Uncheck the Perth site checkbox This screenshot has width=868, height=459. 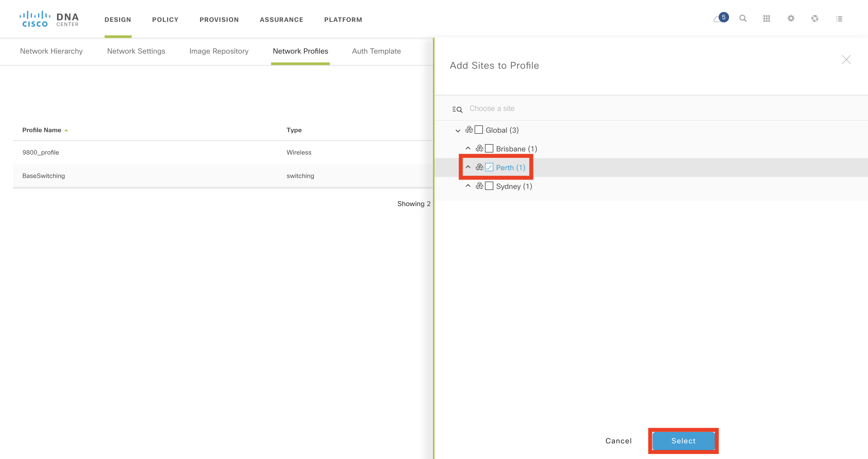pos(489,168)
